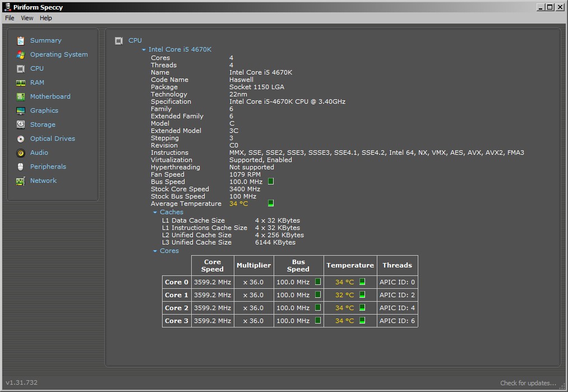Open the Peripherals section link

(x=48, y=167)
